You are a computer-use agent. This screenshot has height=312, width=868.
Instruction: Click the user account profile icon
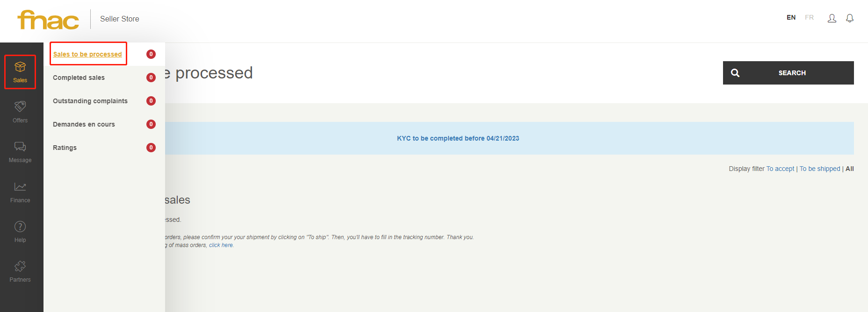(832, 18)
